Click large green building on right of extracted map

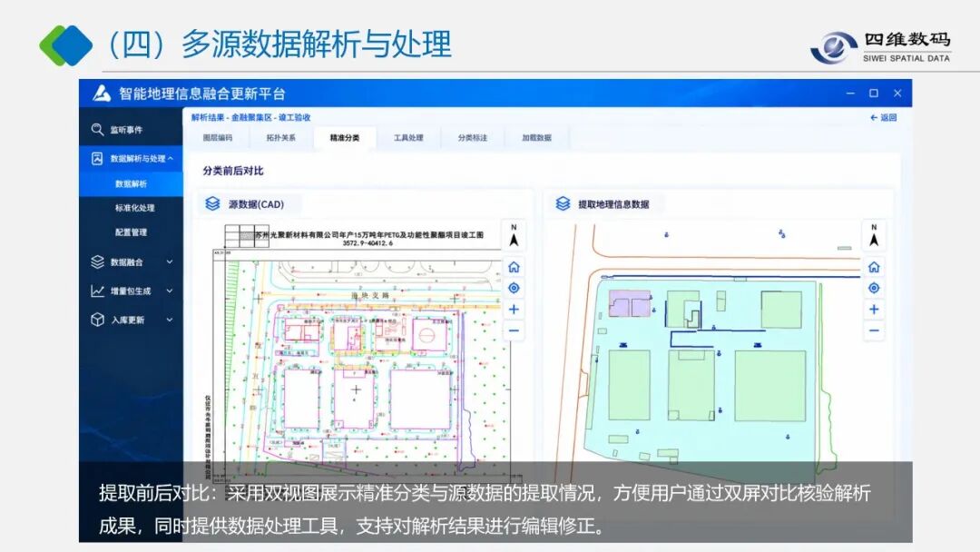click(770, 386)
